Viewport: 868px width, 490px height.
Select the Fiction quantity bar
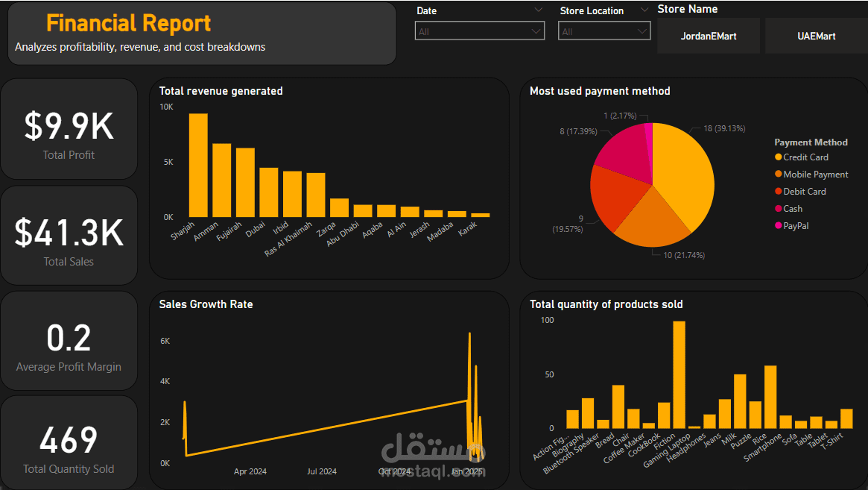tap(679, 374)
